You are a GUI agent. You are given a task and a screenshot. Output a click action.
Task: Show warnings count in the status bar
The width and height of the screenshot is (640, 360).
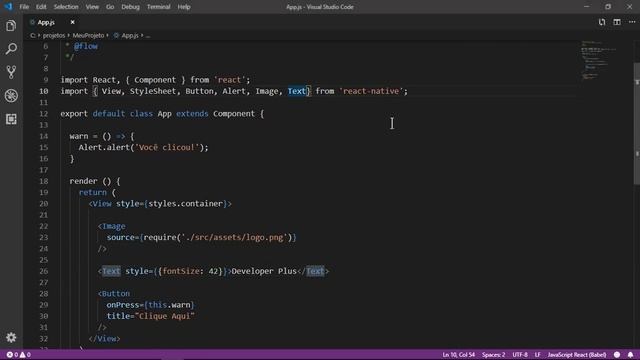25,355
